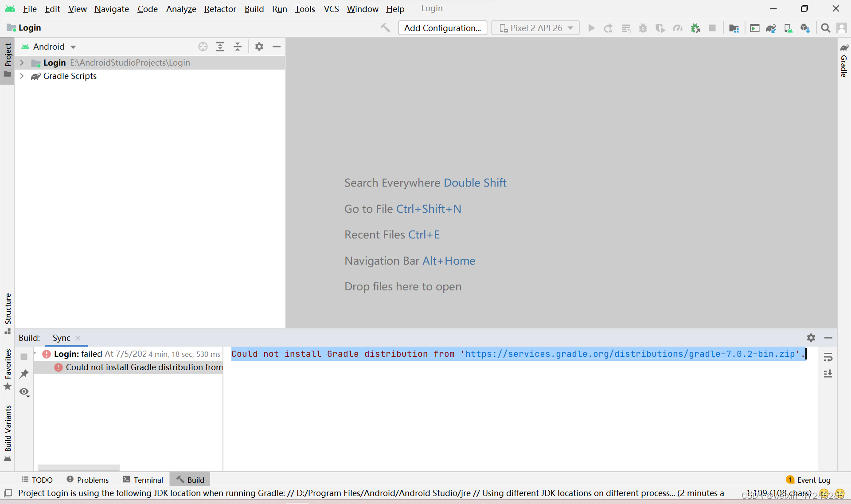This screenshot has height=504, width=851.
Task: Click the Profile app icon
Action: (678, 28)
